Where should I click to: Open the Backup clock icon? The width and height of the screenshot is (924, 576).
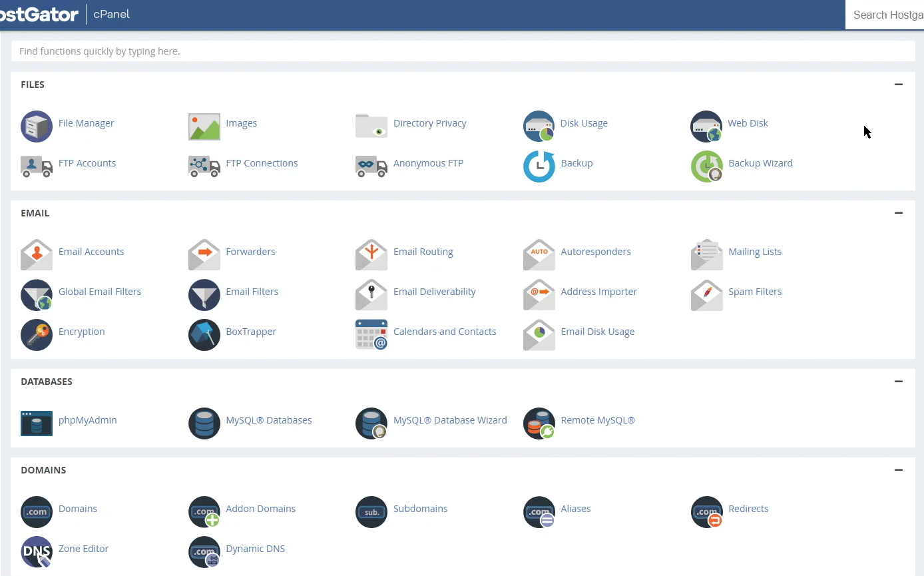(x=539, y=166)
